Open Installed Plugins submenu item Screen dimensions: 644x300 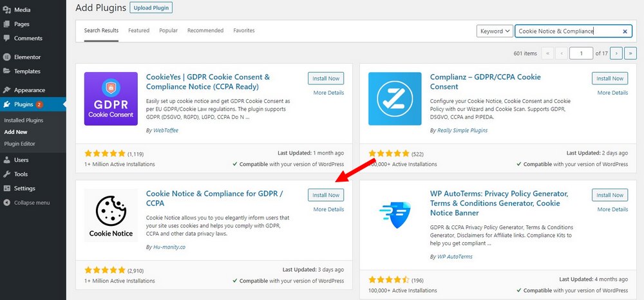(x=23, y=120)
